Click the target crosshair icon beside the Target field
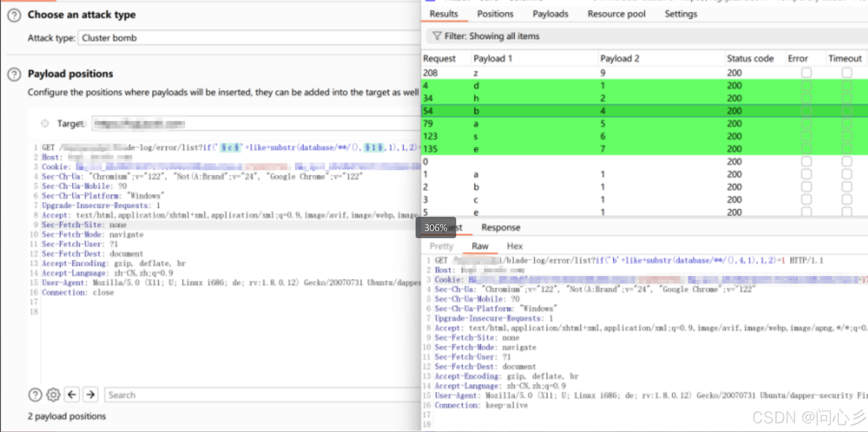868x432 pixels. click(45, 123)
